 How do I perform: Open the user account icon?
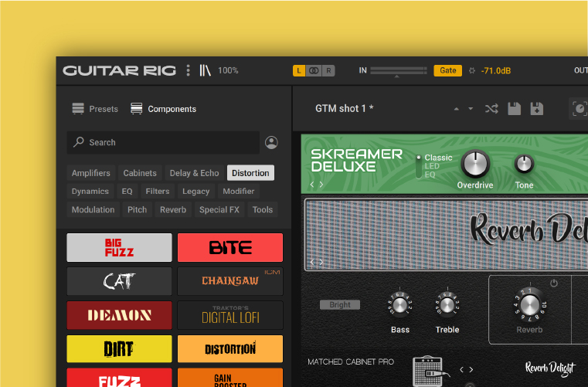271,142
